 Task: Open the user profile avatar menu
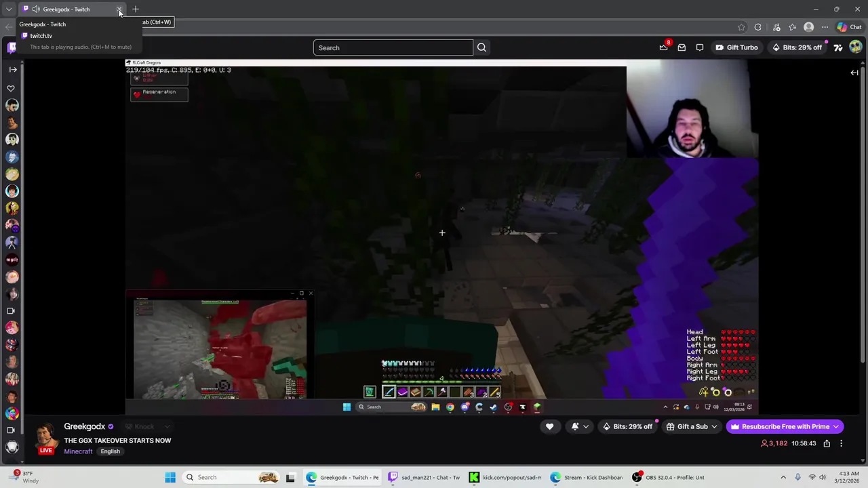tap(855, 47)
